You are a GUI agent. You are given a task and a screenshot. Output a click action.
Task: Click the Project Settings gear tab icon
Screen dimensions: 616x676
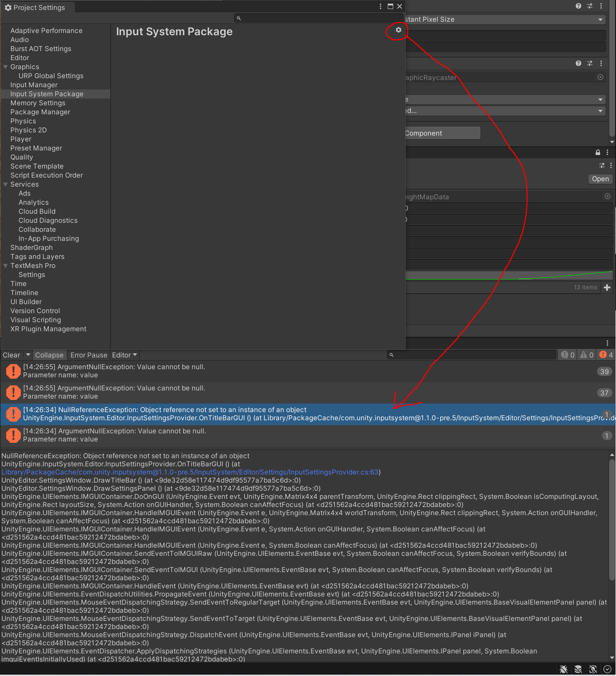click(x=8, y=8)
